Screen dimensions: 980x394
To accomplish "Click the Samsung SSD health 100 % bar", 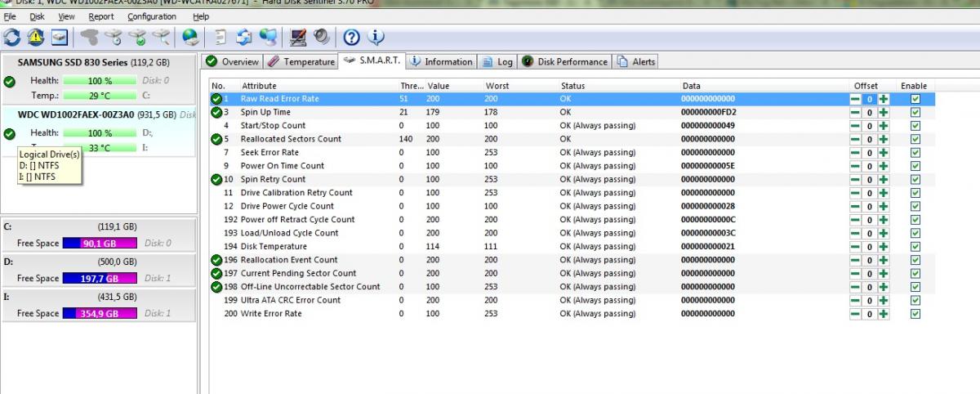I will [x=100, y=81].
